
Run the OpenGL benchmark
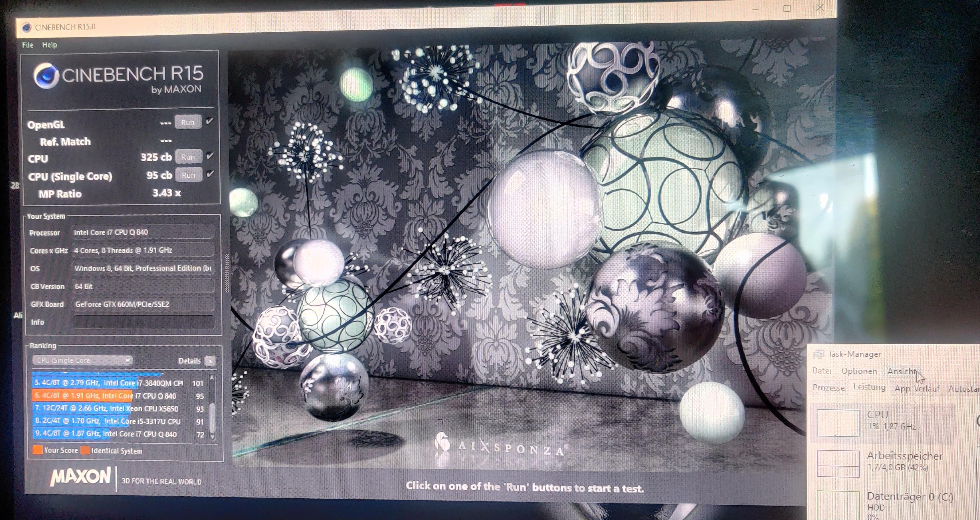[188, 122]
